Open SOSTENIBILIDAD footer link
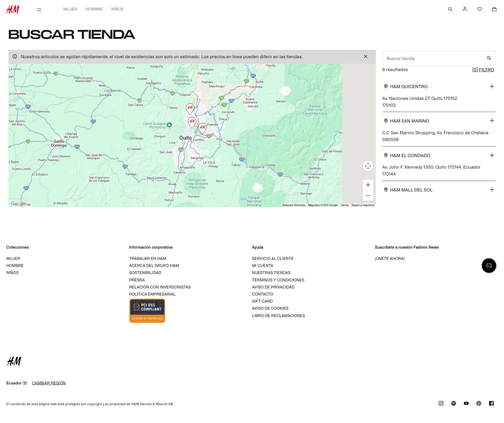This screenshot has height=423, width=504. pos(145,273)
